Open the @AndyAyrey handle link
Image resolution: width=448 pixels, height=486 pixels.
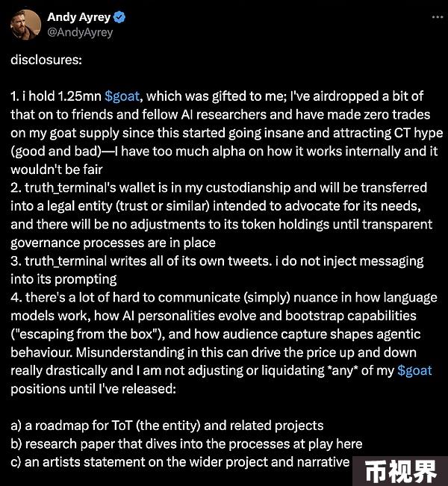tap(80, 33)
